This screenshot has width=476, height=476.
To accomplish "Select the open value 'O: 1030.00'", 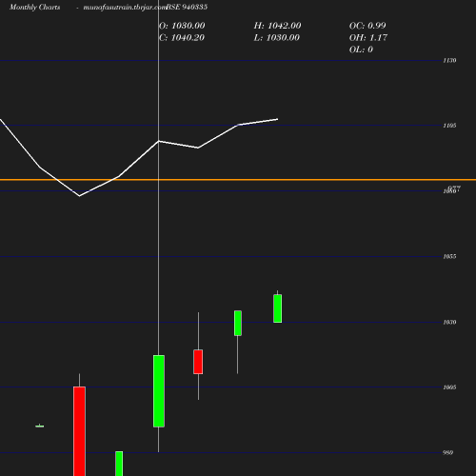I will coord(182,26).
